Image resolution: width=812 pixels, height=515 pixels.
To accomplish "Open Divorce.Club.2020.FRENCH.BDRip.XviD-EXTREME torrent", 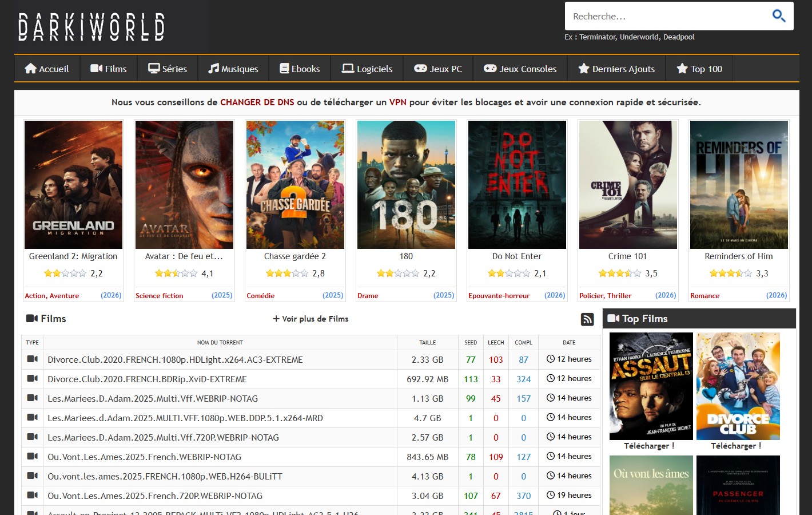I will coord(147,379).
